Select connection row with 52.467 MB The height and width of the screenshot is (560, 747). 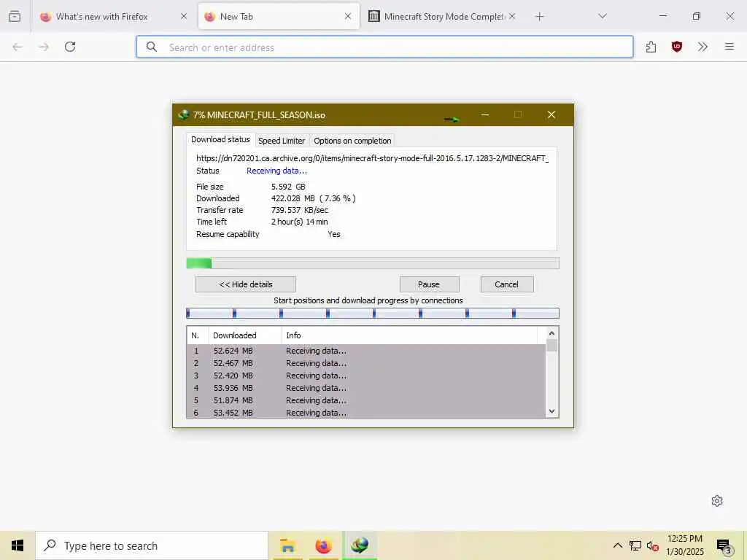[366, 363]
